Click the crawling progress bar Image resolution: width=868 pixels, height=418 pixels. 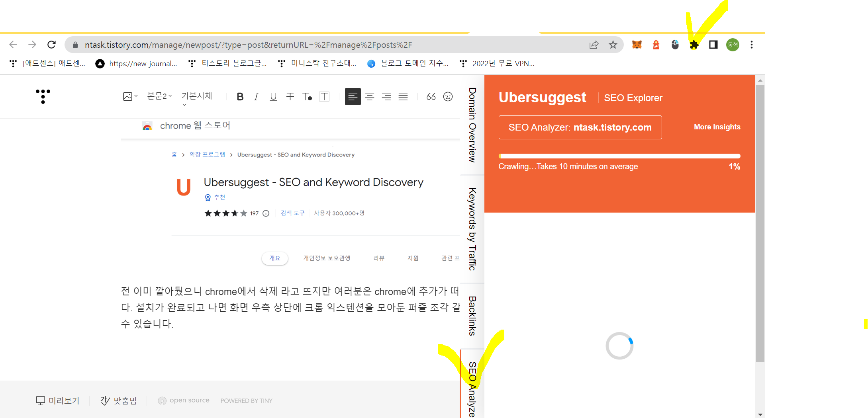(x=619, y=156)
